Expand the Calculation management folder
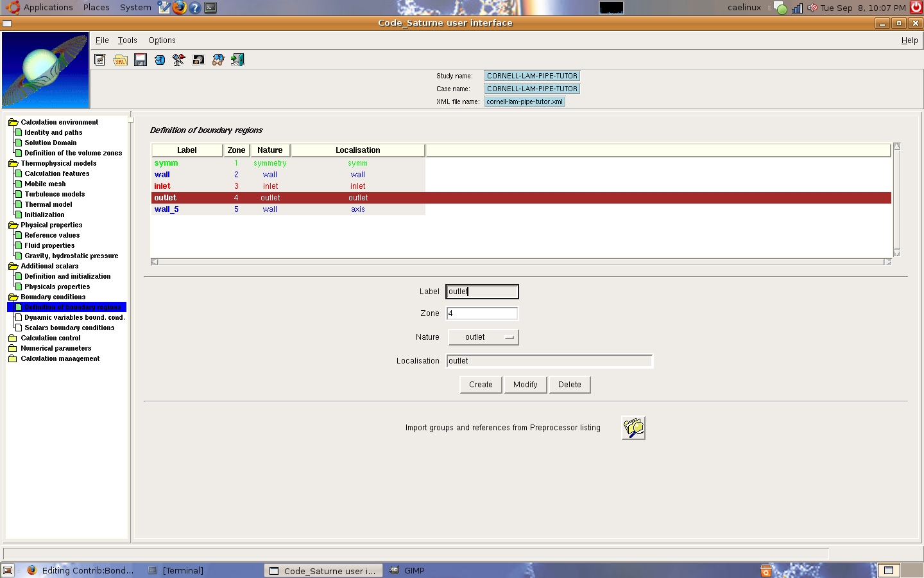Image resolution: width=924 pixels, height=578 pixels. 13,358
